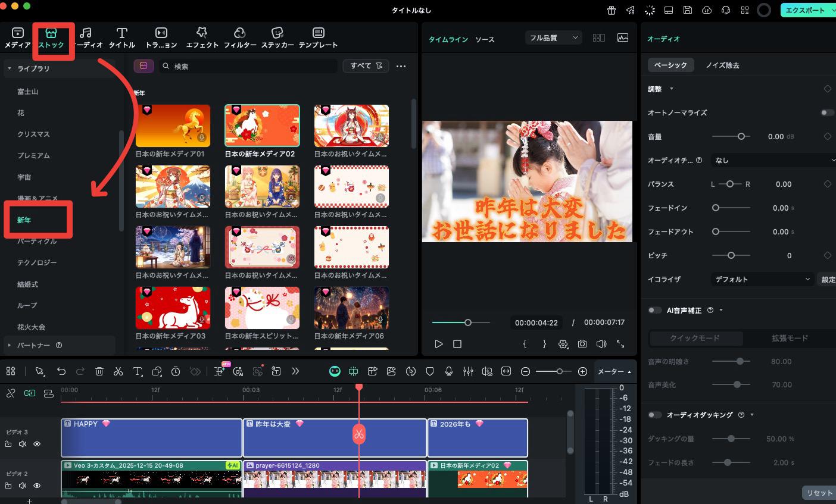836x504 pixels.
Task: Open the Stickers (ステッカー) panel
Action: coord(277,37)
